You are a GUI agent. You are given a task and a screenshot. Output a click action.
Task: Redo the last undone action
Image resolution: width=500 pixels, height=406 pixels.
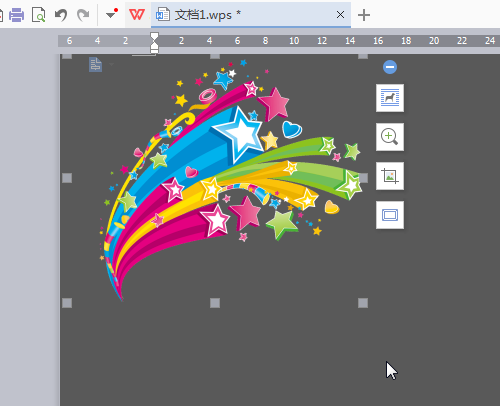(83, 15)
